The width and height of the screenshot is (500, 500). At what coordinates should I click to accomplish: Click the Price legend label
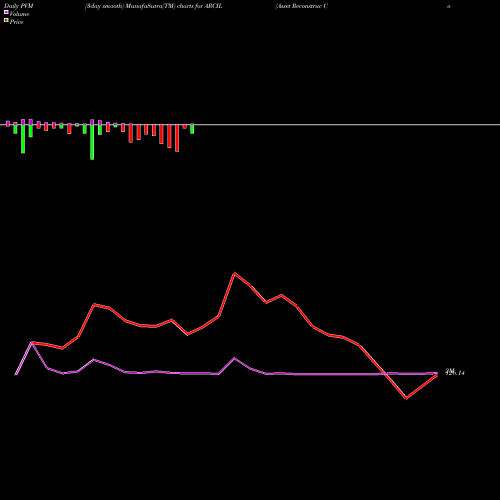coord(16,22)
